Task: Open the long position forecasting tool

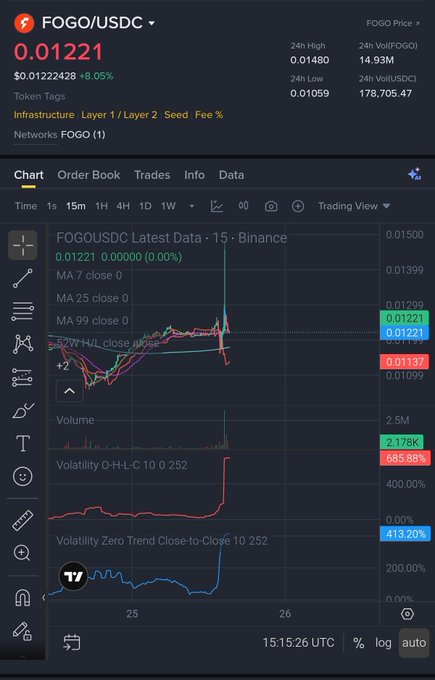Action: [23, 377]
